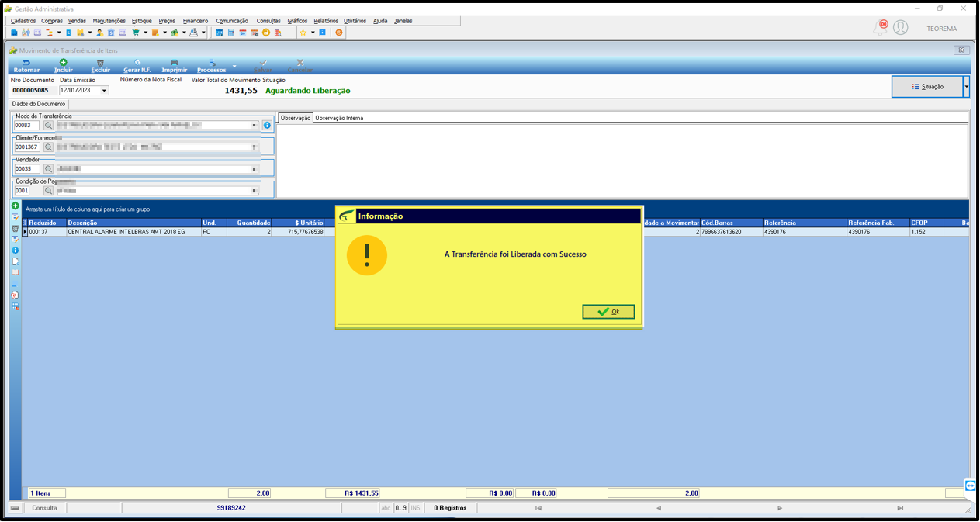Click Ok in the Informação dialog

coord(608,312)
